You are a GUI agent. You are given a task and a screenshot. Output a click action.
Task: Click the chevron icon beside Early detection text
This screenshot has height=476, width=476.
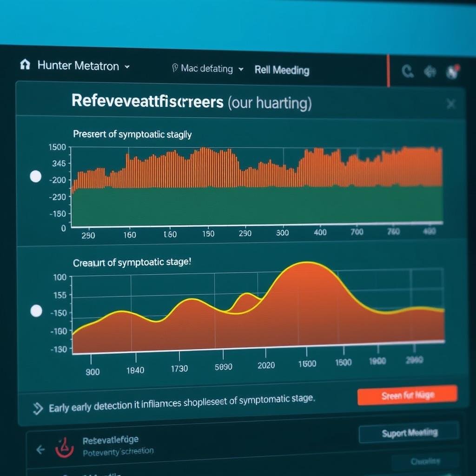click(37, 408)
